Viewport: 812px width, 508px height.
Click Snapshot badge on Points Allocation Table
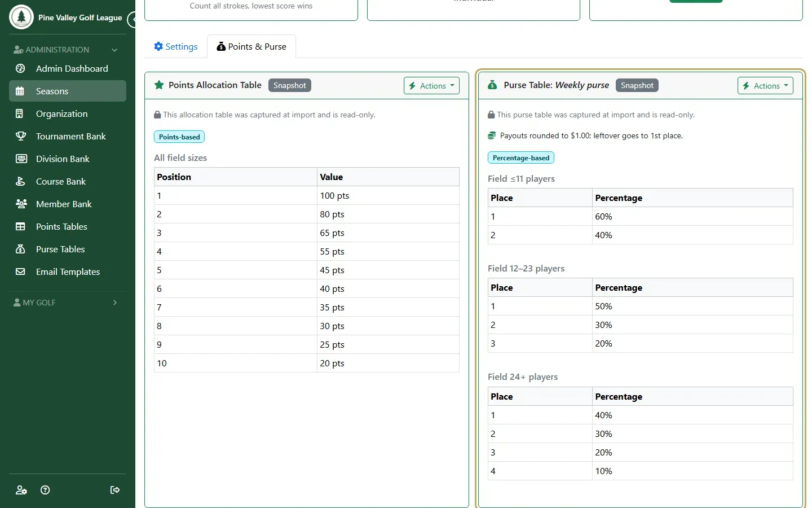(x=290, y=85)
